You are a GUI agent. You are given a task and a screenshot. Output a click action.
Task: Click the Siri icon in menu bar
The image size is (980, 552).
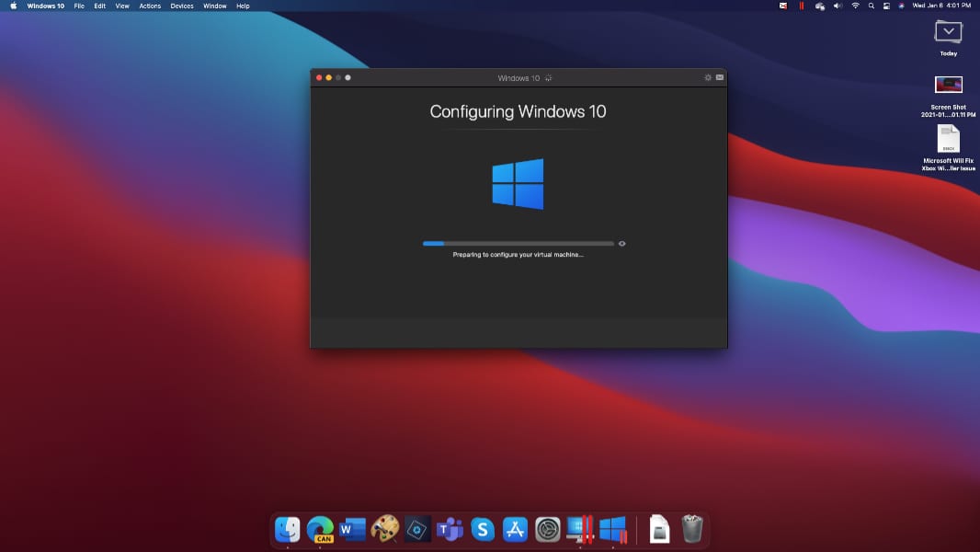[x=901, y=6]
